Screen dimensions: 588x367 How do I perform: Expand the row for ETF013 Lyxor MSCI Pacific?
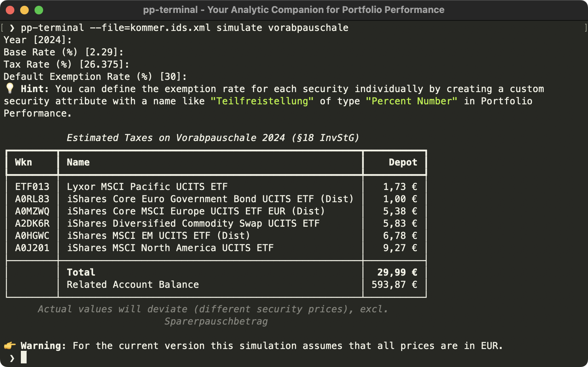pyautogui.click(x=147, y=187)
